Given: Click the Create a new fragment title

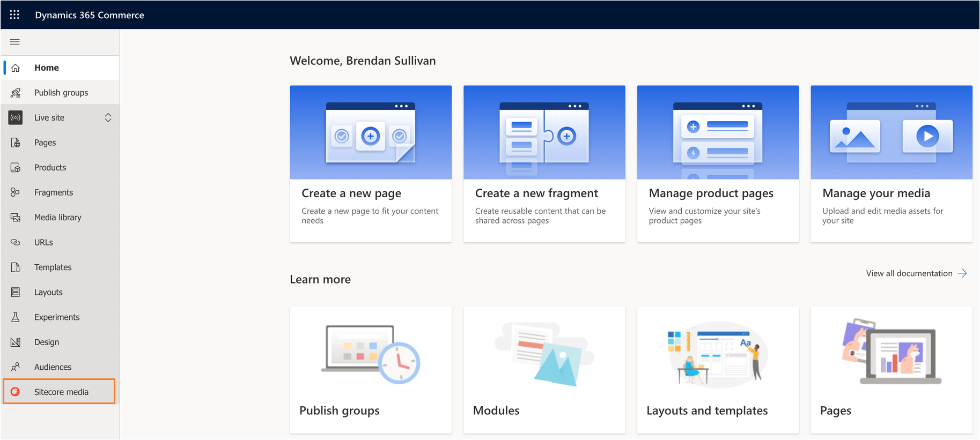Looking at the screenshot, I should pos(536,193).
